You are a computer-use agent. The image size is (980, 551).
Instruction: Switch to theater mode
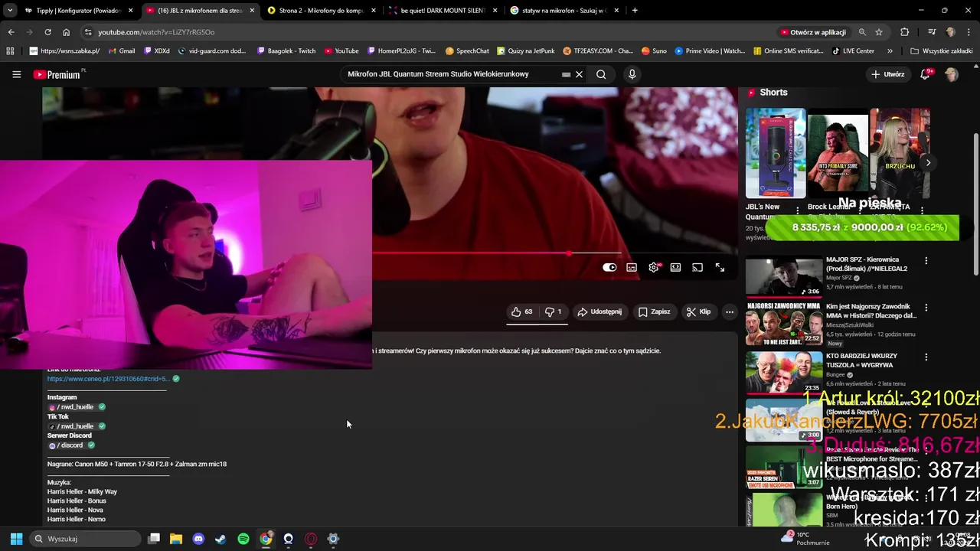[x=675, y=267]
